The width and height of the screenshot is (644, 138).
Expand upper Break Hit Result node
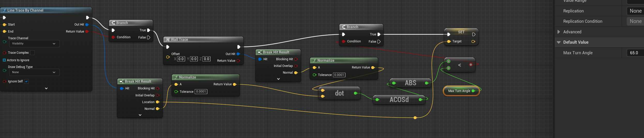tap(278, 79)
